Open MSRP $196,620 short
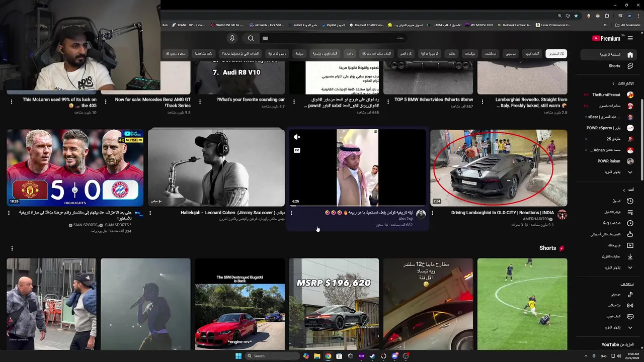Image resolution: width=644 pixels, height=362 pixels. tap(334, 304)
